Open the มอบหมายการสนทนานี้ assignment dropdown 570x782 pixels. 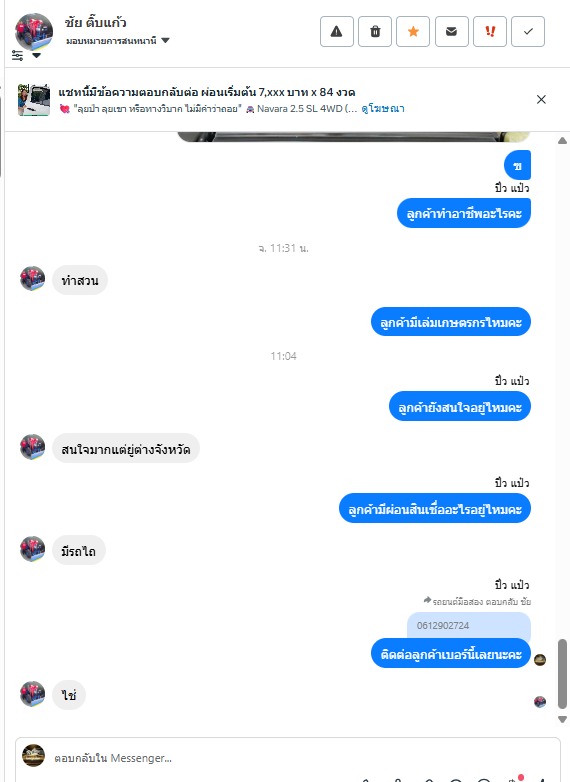(118, 40)
